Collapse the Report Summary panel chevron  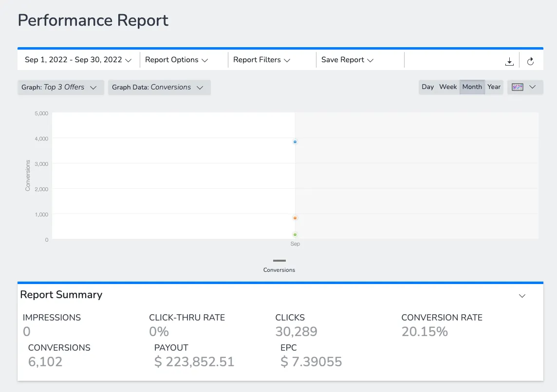point(522,296)
